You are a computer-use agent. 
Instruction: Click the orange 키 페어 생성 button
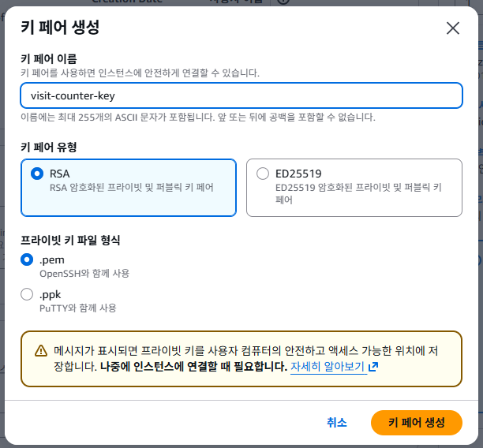(417, 423)
